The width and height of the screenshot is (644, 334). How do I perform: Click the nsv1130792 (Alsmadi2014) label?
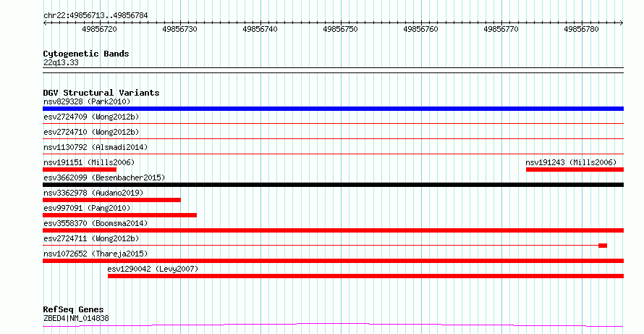96,147
